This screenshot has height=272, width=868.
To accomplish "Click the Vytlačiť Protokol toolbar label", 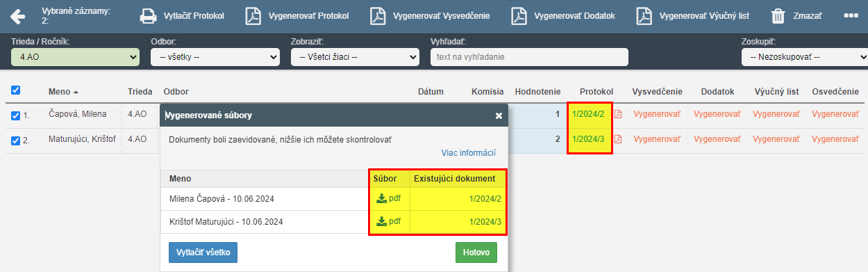I will click(194, 15).
